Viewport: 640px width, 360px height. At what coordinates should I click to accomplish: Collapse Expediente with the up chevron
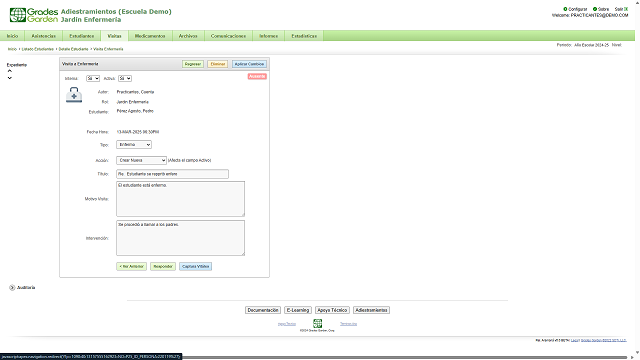(10, 71)
